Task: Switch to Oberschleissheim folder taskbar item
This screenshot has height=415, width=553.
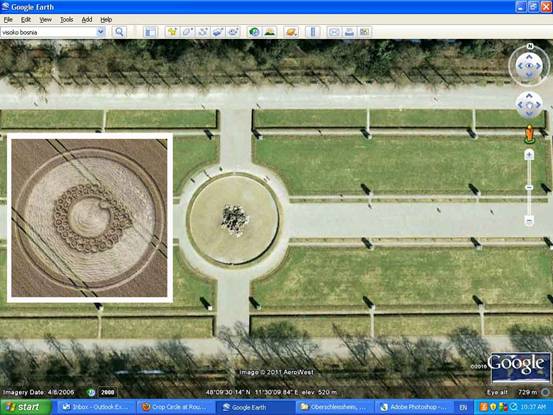Action: [x=334, y=407]
